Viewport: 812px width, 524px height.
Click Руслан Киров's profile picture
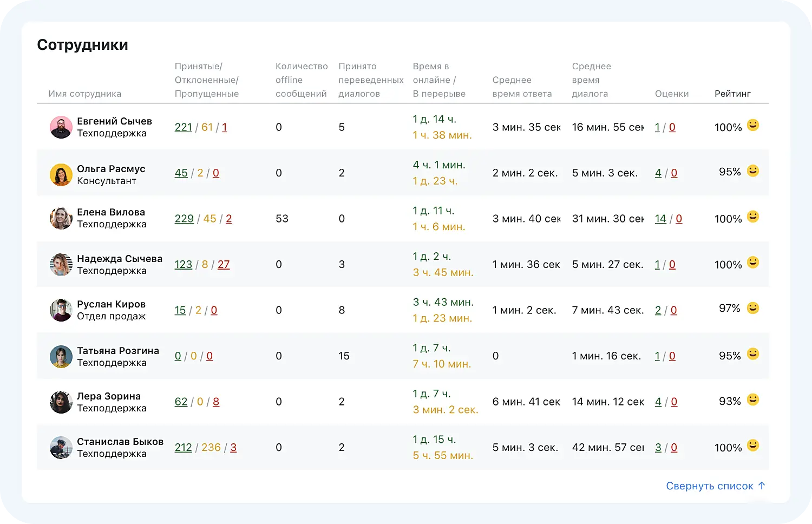click(x=61, y=310)
